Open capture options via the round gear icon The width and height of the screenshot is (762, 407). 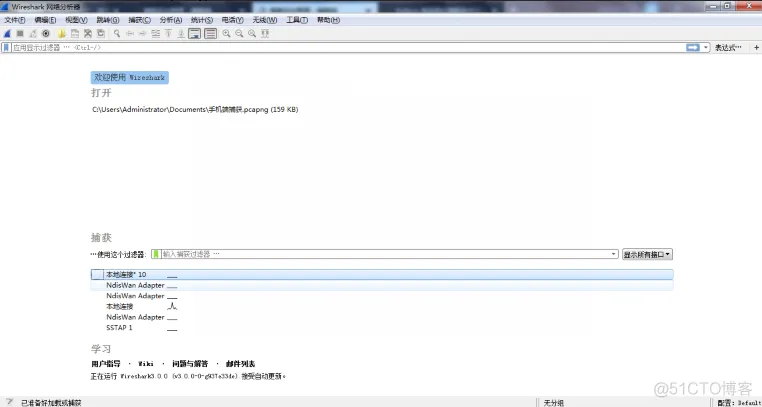[x=46, y=34]
